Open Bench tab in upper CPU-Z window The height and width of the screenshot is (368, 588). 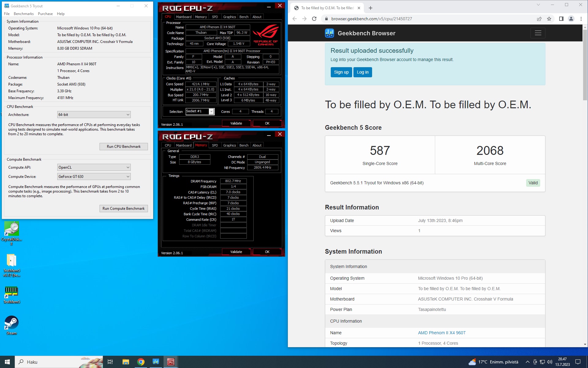tap(244, 17)
